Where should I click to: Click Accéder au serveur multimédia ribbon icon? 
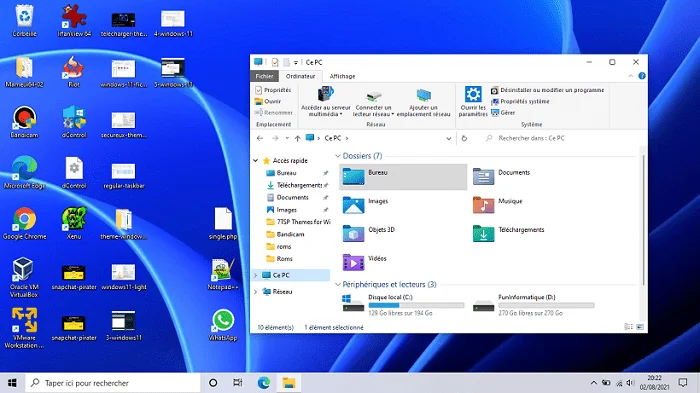326,101
